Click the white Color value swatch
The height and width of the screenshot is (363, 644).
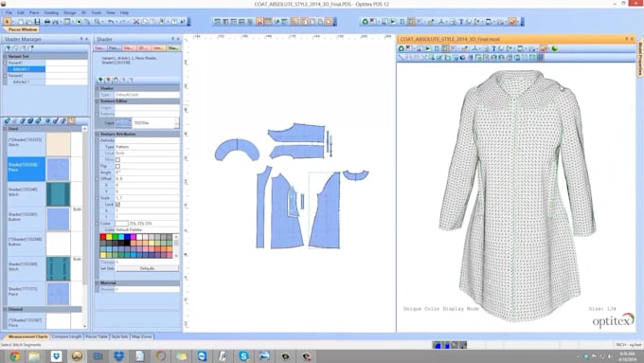tap(121, 224)
